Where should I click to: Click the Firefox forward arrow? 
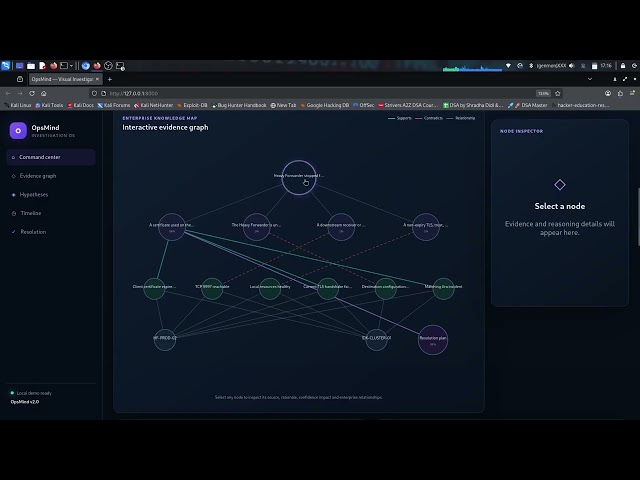click(x=20, y=93)
